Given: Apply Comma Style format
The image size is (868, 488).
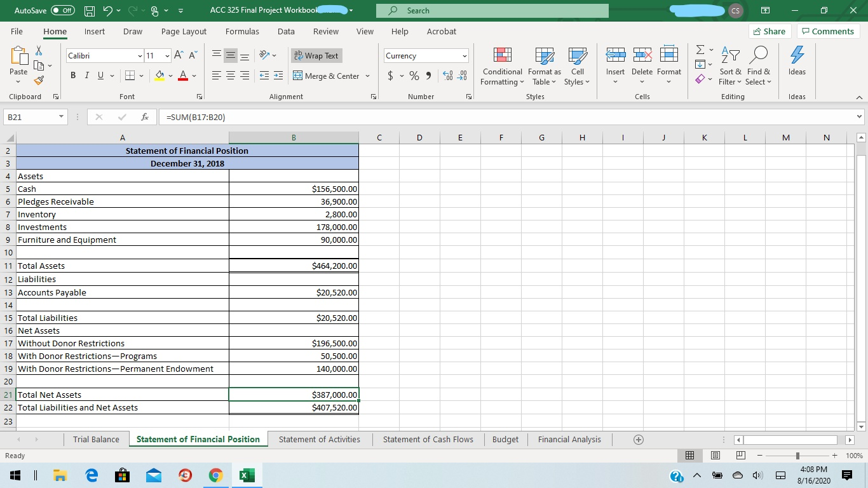Looking at the screenshot, I should (429, 76).
